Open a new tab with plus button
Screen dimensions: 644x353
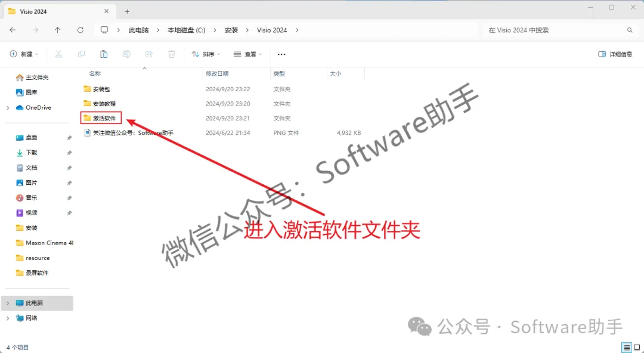[127, 11]
